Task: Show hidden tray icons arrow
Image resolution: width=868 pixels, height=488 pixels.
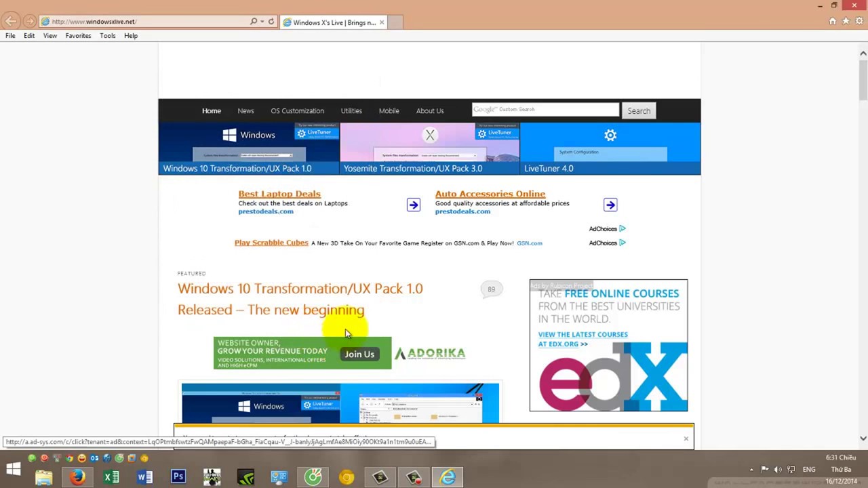Action: (751, 469)
